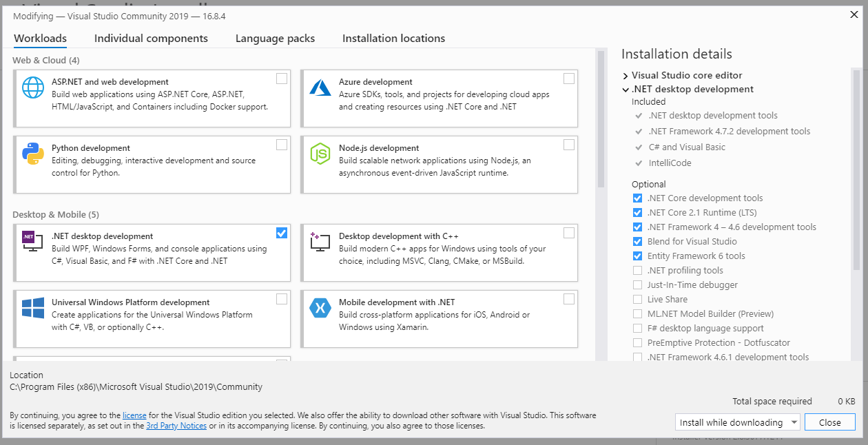Click the Desktop & Mobile (5) section heading
The height and width of the screenshot is (445, 868).
click(x=56, y=215)
